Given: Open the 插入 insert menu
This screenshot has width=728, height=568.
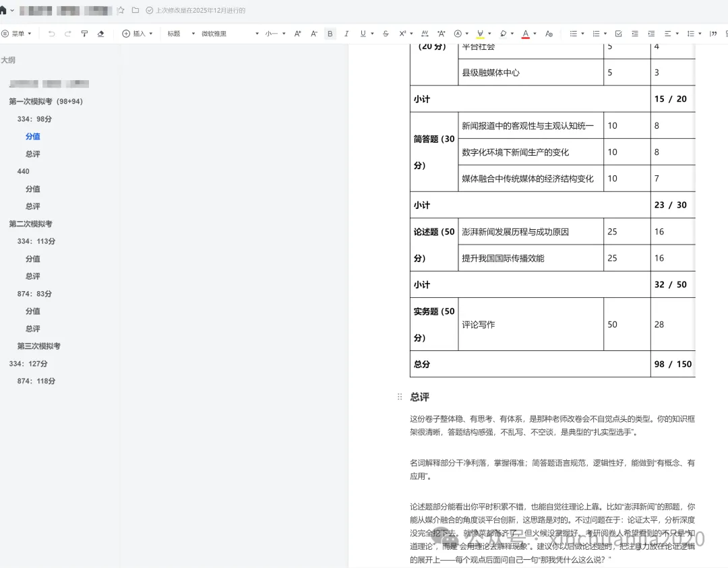Looking at the screenshot, I should tap(138, 34).
